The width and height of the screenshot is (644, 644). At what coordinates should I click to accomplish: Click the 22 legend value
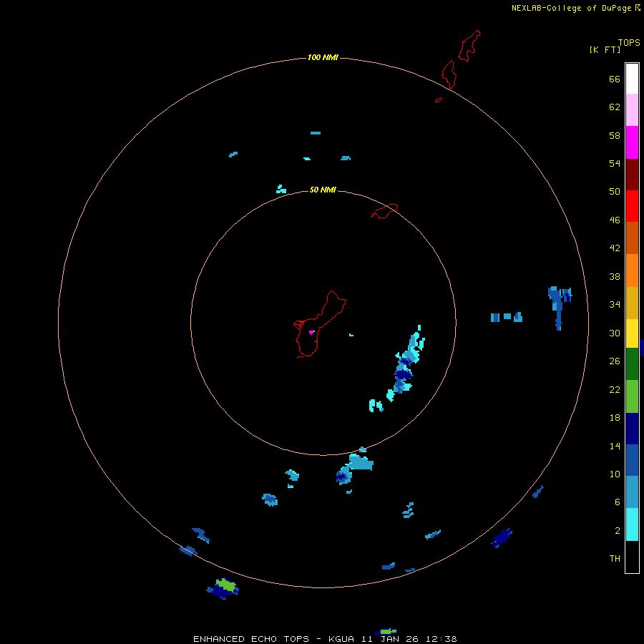click(x=615, y=390)
